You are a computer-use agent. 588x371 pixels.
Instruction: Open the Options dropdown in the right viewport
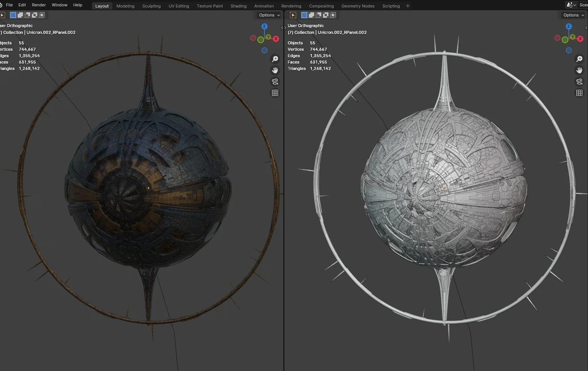573,15
